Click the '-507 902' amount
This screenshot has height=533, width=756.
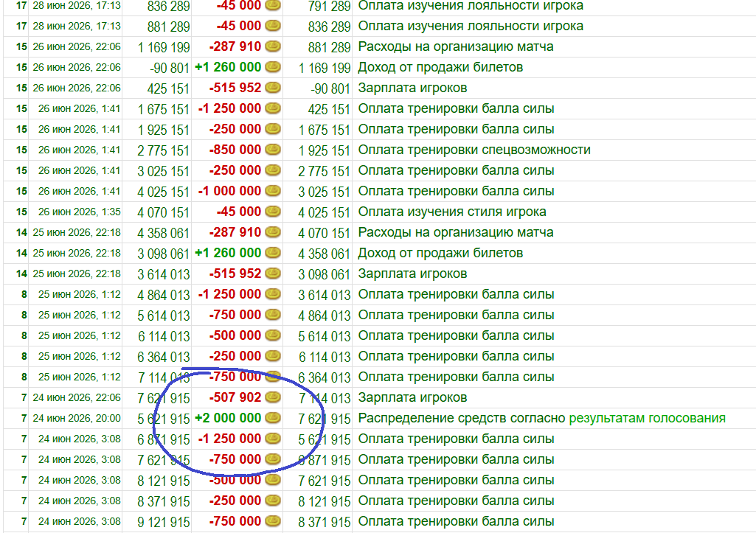click(x=235, y=397)
